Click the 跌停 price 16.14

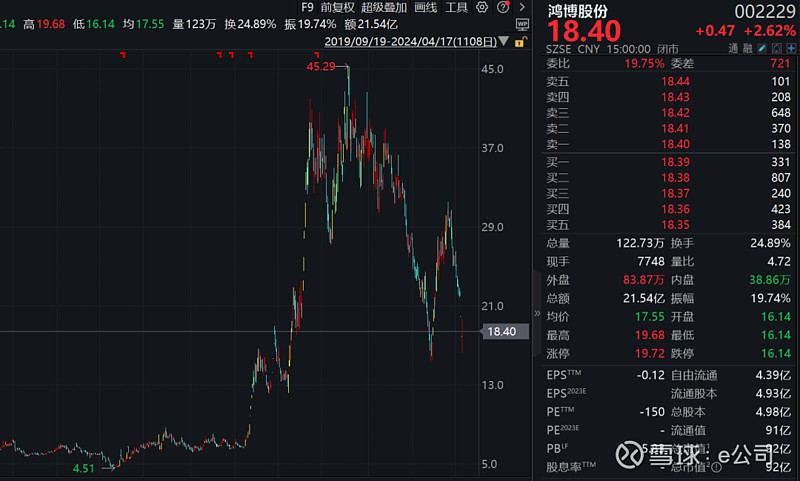pyautogui.click(x=776, y=353)
